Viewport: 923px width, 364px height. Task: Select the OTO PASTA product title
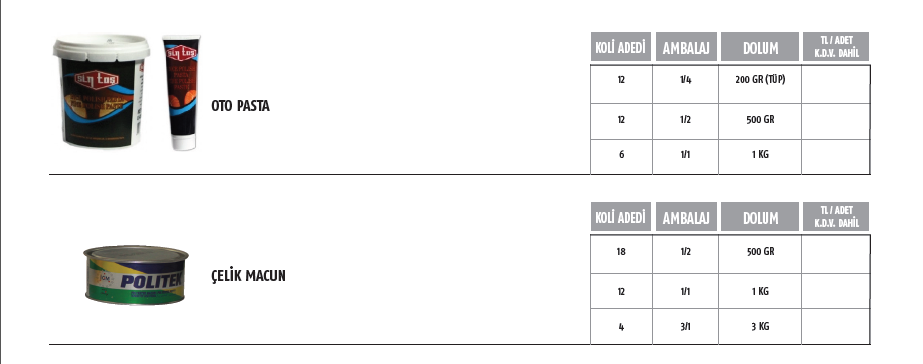[x=240, y=106]
